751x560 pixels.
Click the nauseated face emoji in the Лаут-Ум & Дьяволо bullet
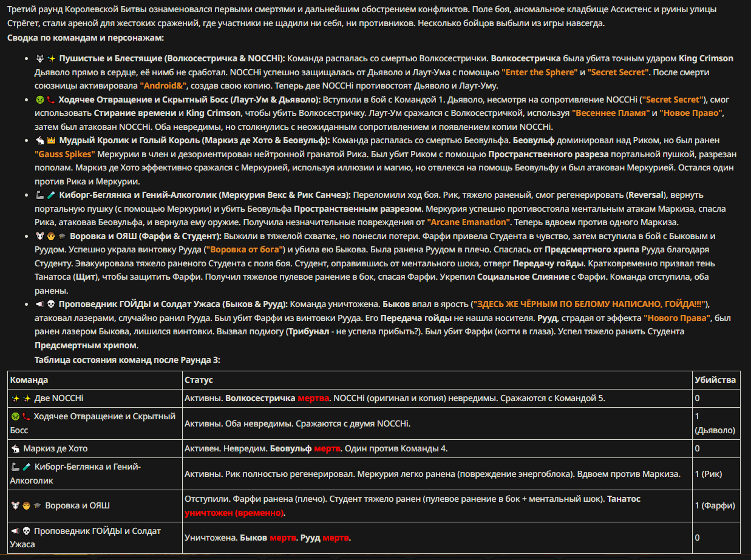[x=39, y=100]
